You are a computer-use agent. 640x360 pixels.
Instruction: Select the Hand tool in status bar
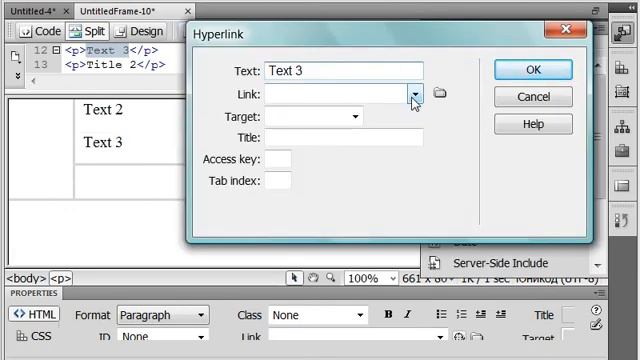[313, 278]
